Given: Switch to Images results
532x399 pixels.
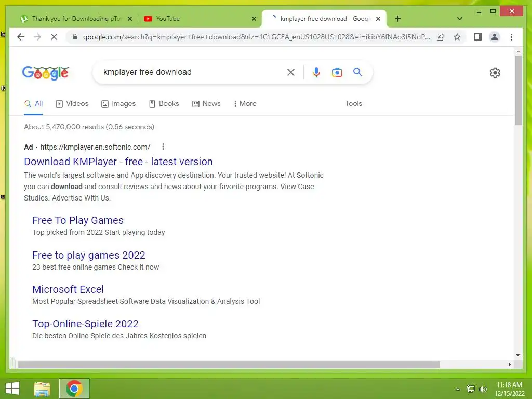Looking at the screenshot, I should click(x=118, y=104).
